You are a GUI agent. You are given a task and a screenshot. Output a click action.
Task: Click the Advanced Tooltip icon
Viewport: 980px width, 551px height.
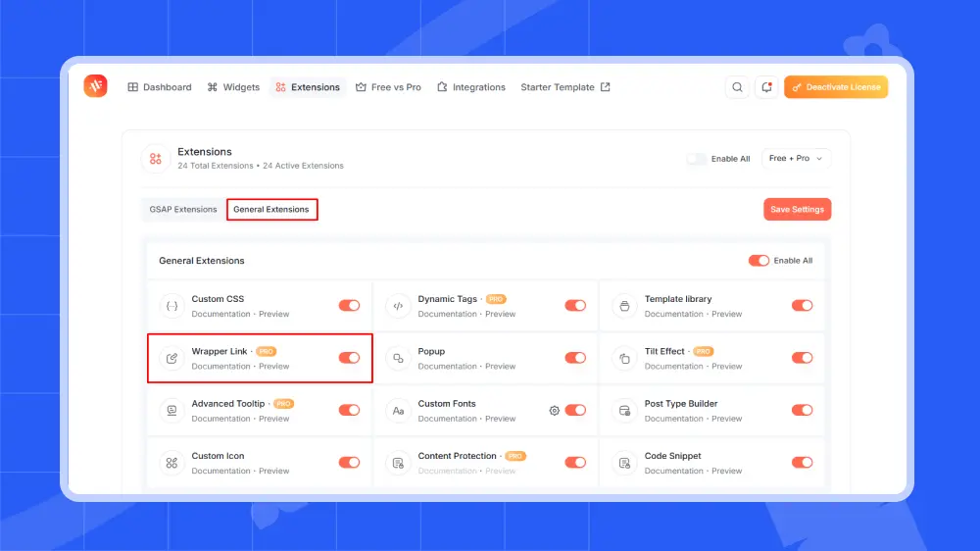171,410
